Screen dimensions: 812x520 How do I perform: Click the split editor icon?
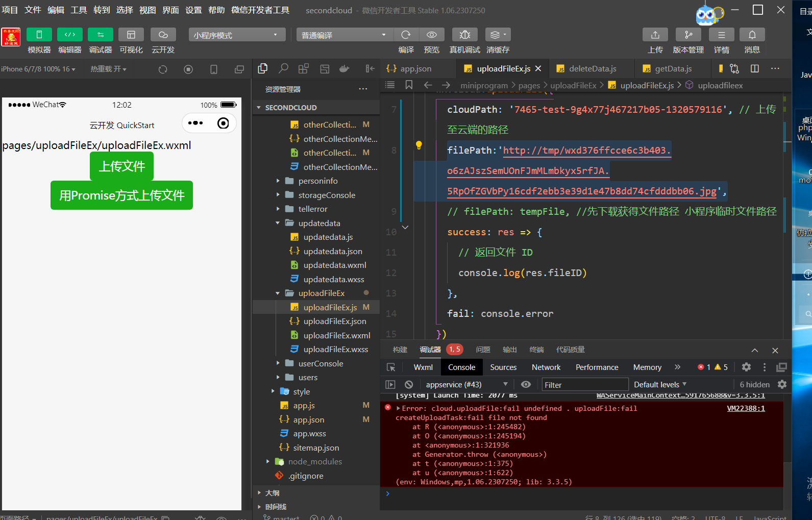click(755, 68)
